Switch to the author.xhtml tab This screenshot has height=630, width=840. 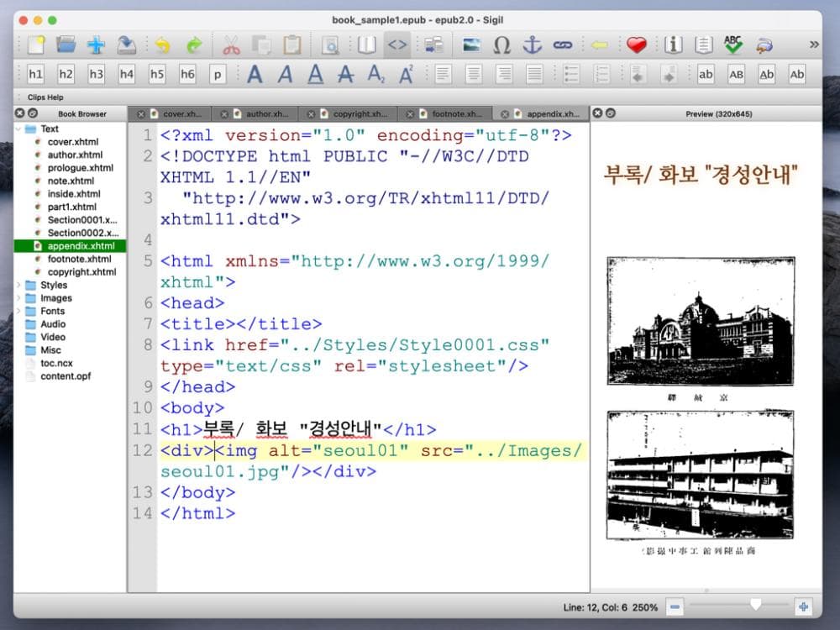click(x=255, y=114)
